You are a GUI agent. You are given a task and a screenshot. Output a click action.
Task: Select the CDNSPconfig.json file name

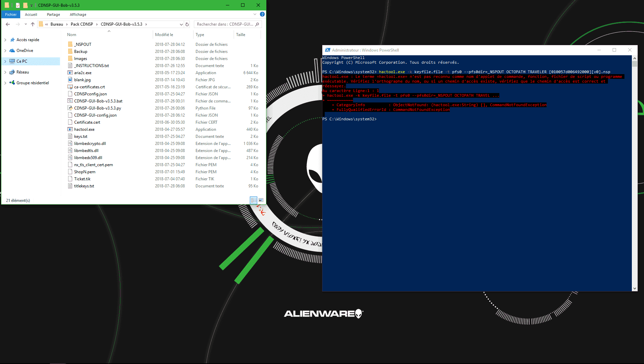click(90, 94)
